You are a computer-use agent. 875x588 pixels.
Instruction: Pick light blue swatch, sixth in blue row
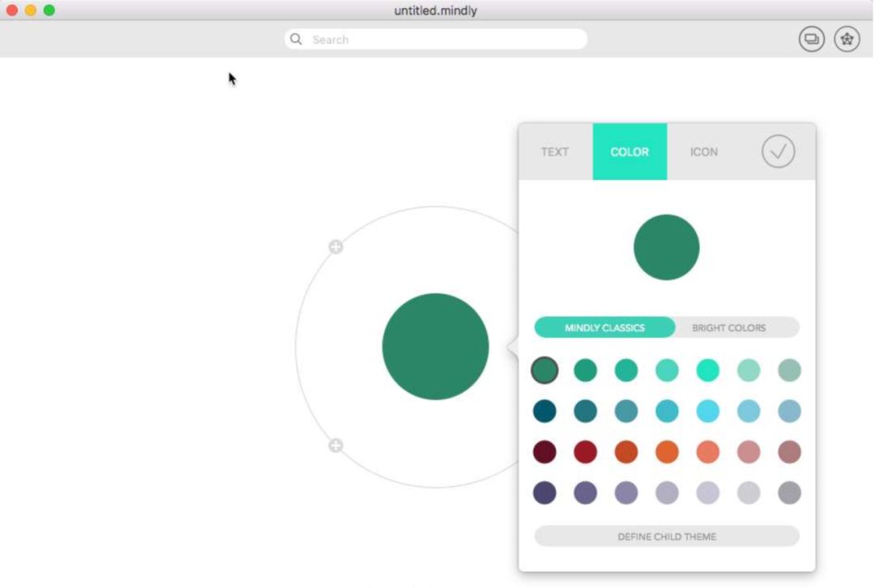tap(749, 411)
